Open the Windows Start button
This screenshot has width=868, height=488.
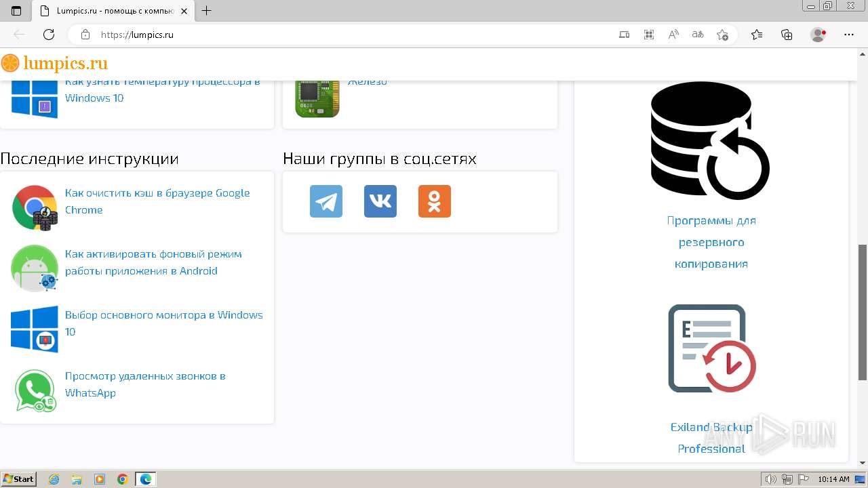(19, 479)
